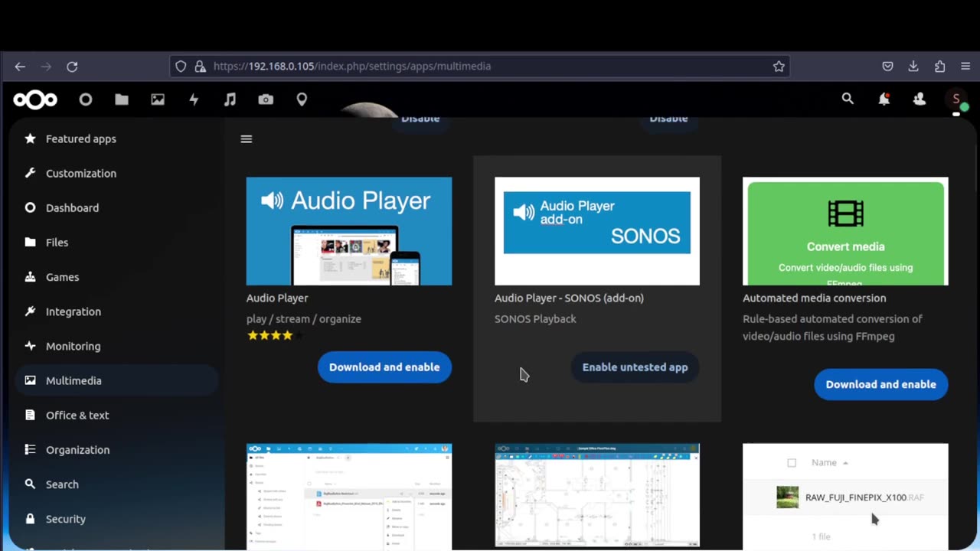This screenshot has height=551, width=980.
Task: Click the Audio Player app title
Action: click(277, 298)
